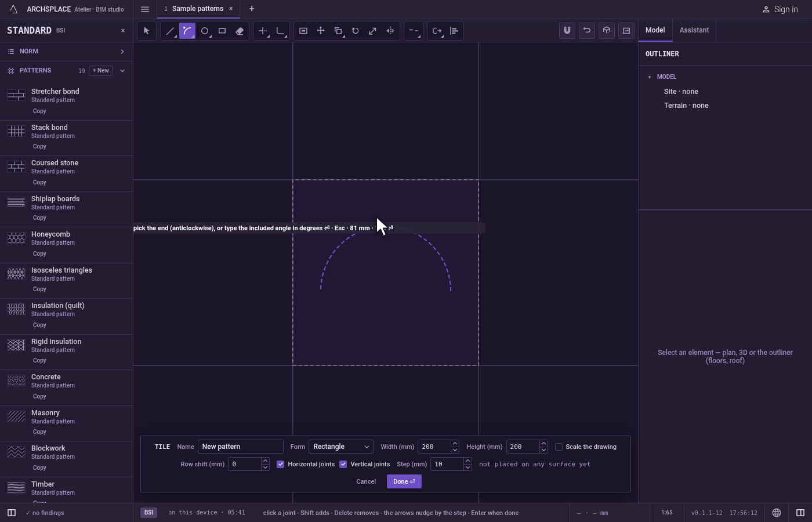Image resolution: width=812 pixels, height=522 pixels.
Task: Open the align tool in the toolbar
Action: 454,31
